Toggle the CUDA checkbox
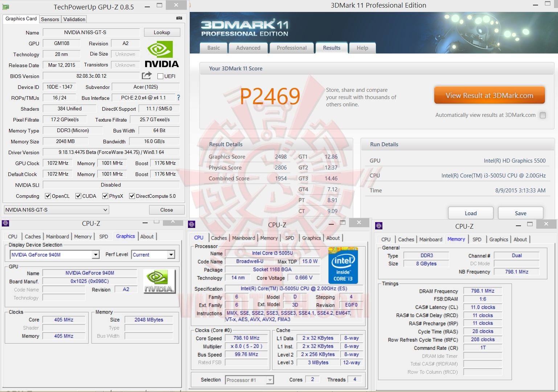This screenshot has height=392, width=558. 78,196
